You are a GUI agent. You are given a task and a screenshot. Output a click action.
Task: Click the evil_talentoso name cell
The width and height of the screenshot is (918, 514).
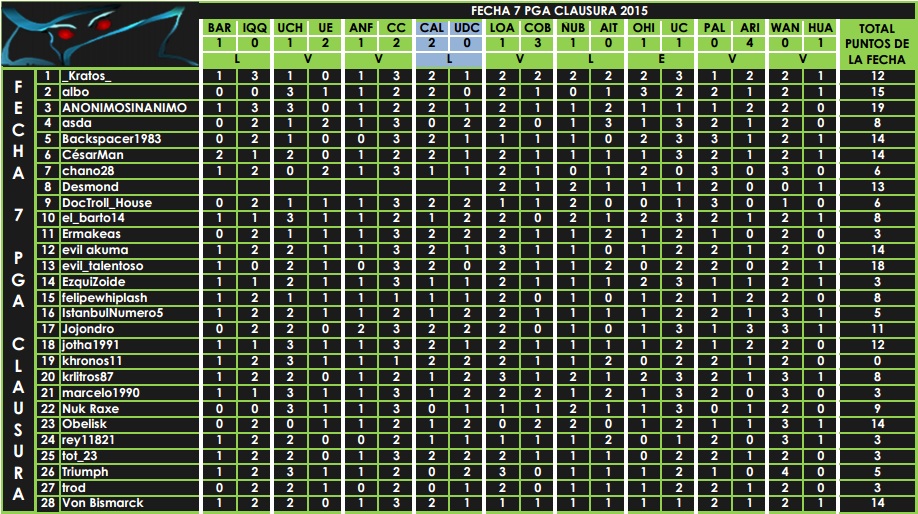[130, 266]
